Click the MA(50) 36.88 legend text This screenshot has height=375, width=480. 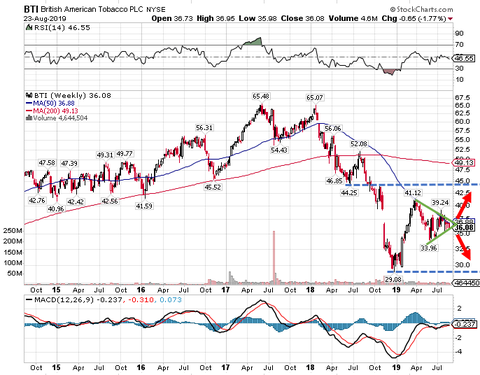click(53, 103)
